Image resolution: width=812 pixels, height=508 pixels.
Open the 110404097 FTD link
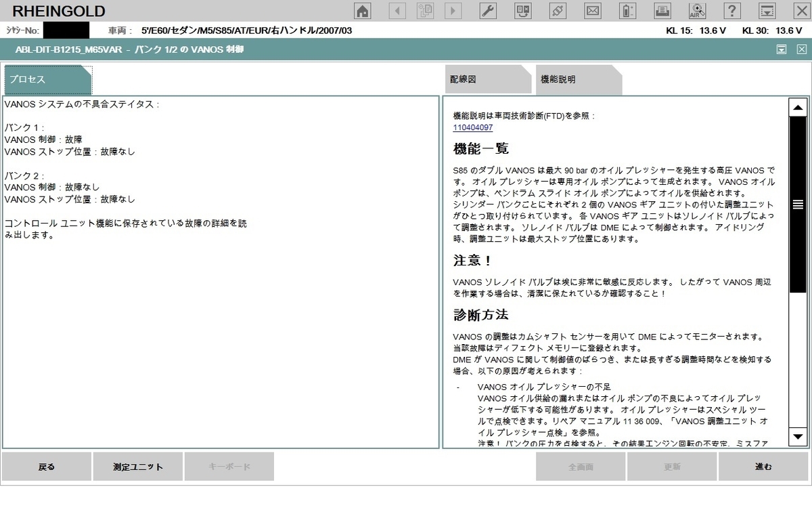tap(473, 127)
